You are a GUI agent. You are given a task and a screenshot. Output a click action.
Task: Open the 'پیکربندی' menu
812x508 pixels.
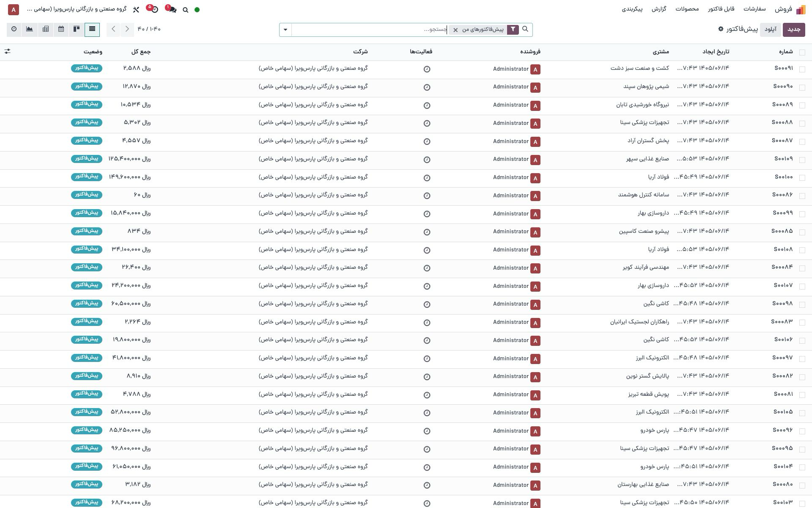632,9
